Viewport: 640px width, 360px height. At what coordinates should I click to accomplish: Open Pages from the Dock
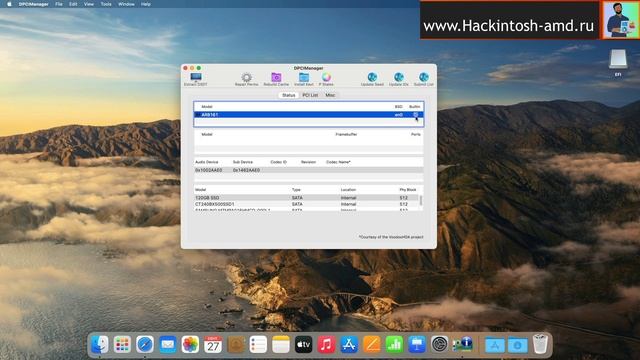coord(371,345)
